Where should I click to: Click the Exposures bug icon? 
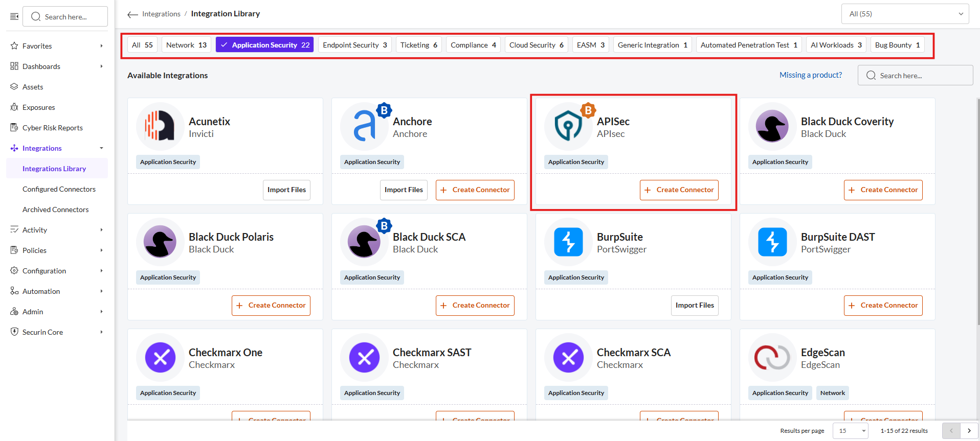click(14, 107)
